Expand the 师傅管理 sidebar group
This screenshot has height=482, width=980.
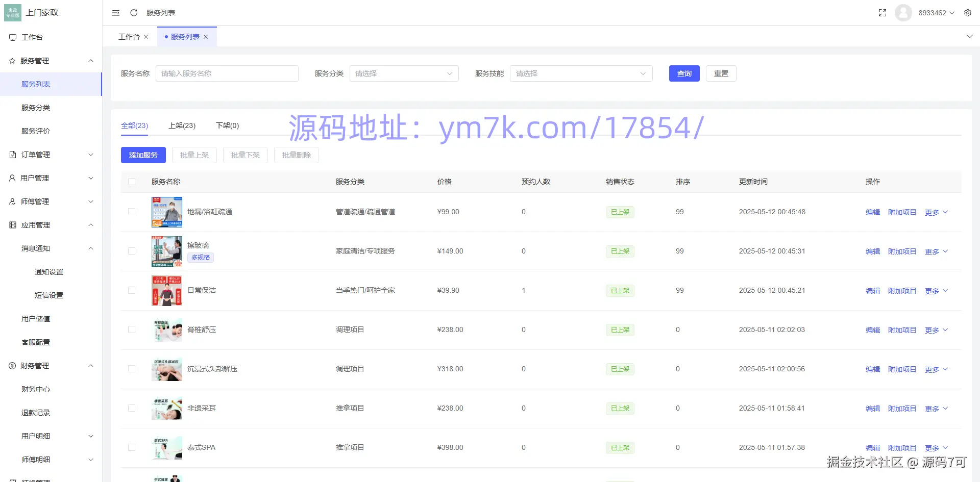[91, 201]
